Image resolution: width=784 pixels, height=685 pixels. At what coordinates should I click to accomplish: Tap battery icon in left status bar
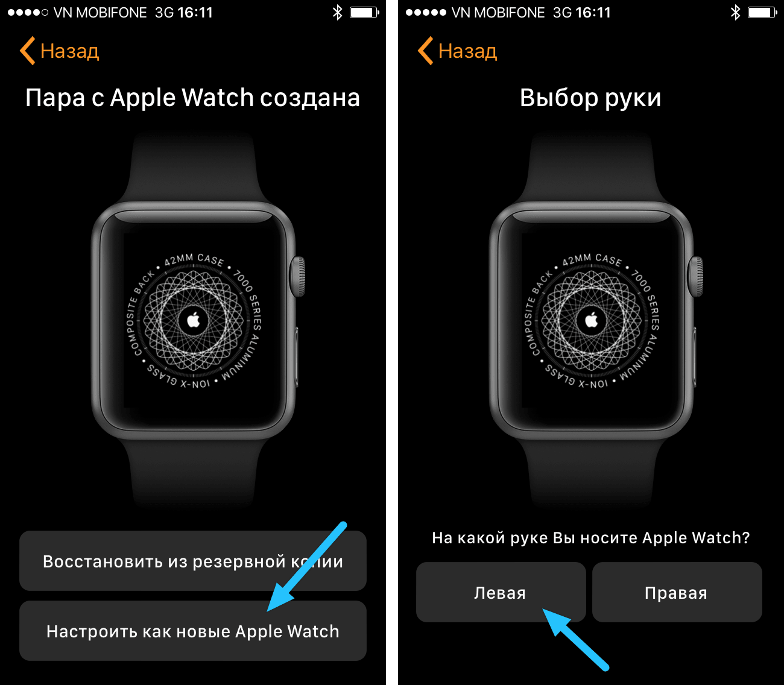[364, 12]
